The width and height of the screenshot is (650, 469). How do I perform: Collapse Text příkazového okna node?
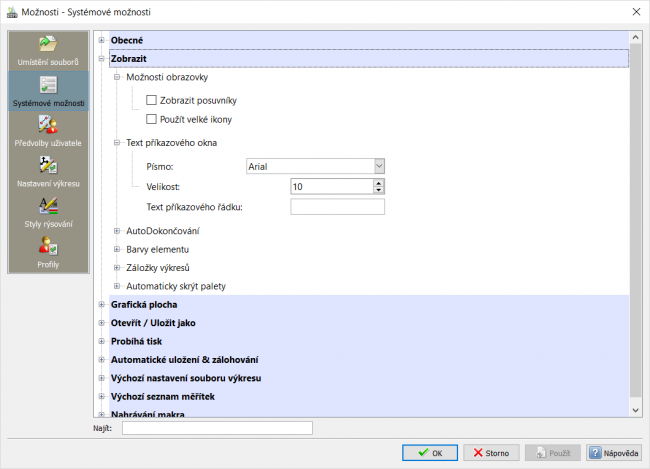[117, 143]
